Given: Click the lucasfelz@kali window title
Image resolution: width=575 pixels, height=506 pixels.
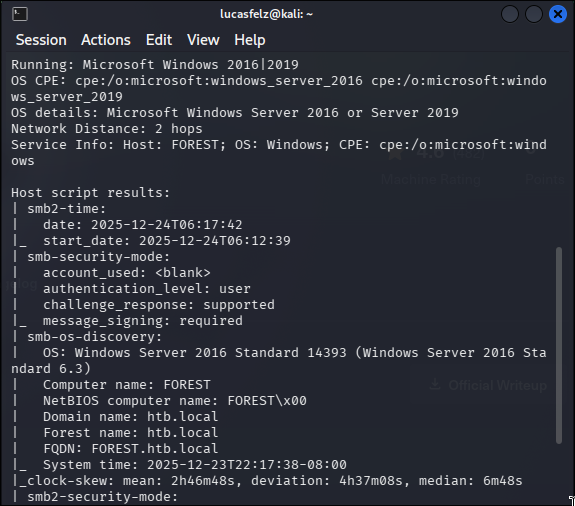Looking at the screenshot, I should (x=267, y=14).
